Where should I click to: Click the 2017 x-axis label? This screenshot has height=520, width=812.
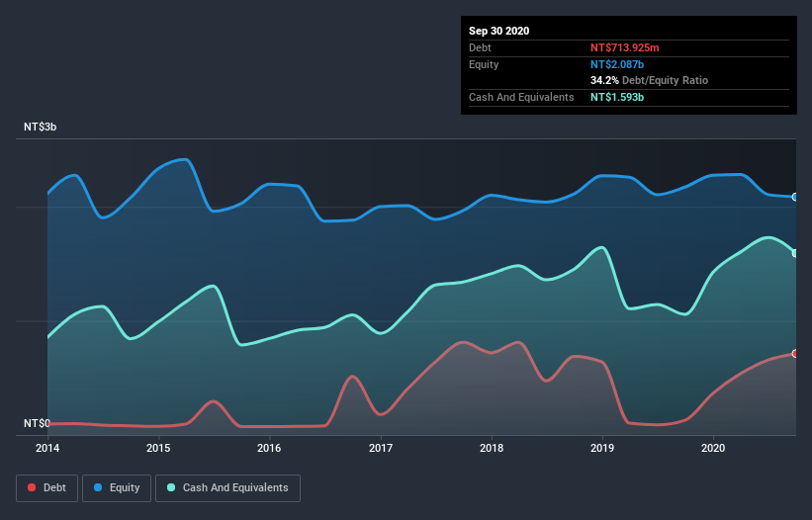pos(381,448)
